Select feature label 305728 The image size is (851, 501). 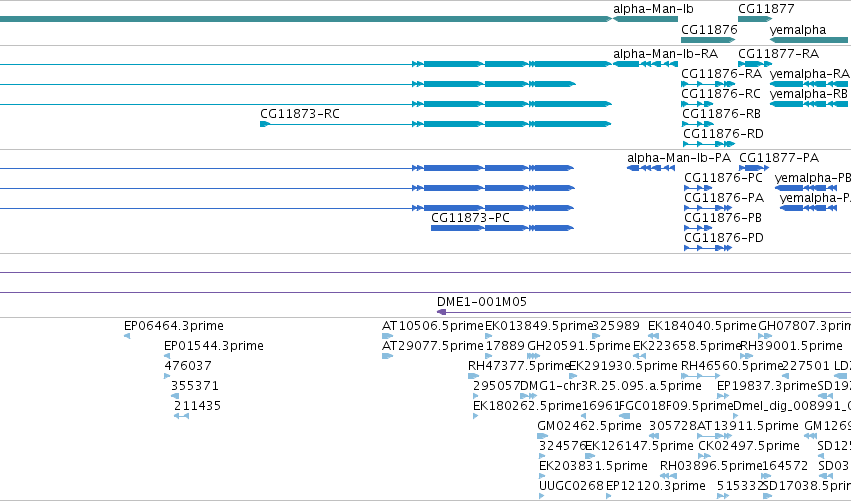[672, 427]
